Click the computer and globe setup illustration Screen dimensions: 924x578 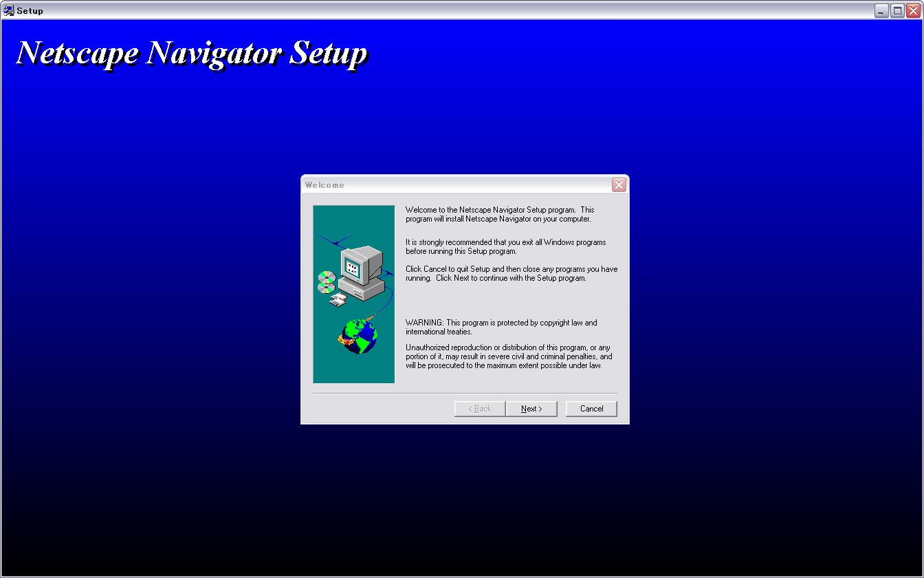click(354, 295)
